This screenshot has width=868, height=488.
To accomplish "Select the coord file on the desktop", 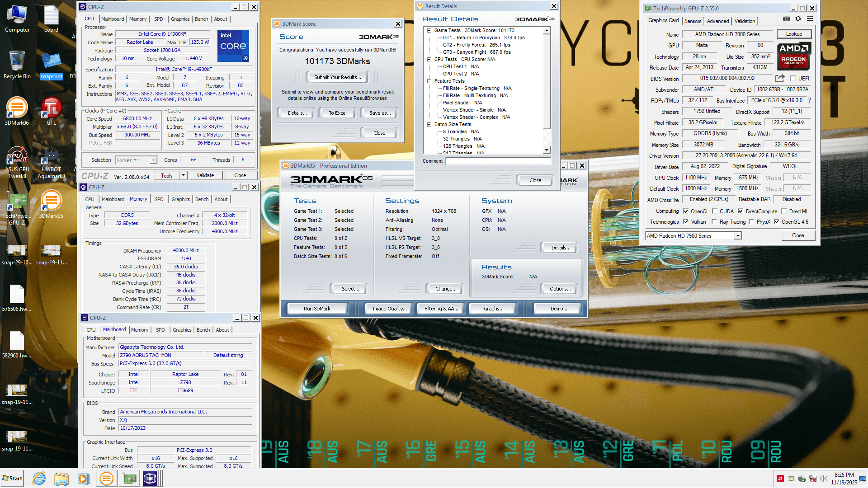I will 51,19.
